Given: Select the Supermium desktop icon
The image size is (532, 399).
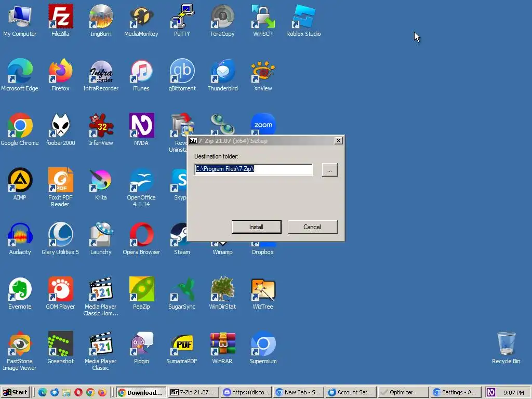Looking at the screenshot, I should [263, 348].
